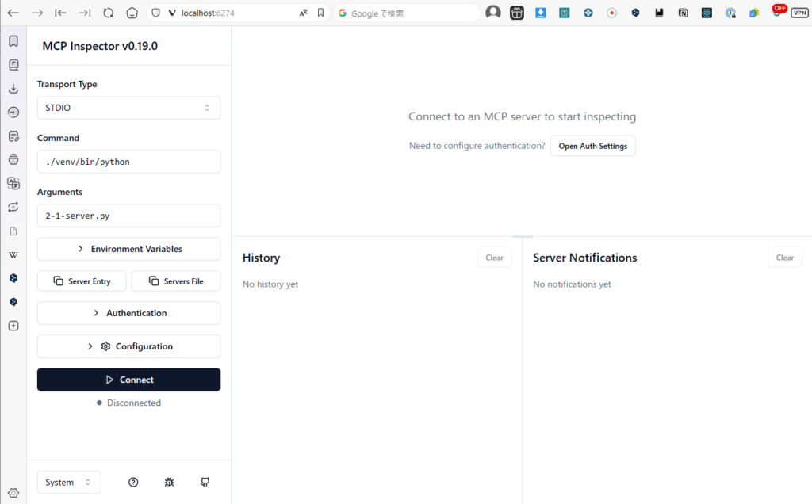This screenshot has width=812, height=504.
Task: Toggle the VPN button in toolbar
Action: pyautogui.click(x=799, y=13)
